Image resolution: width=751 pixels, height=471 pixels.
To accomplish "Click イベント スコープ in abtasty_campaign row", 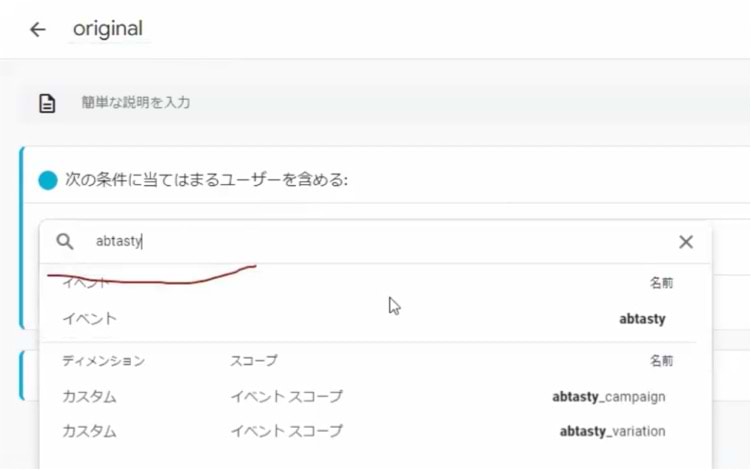I will coord(287,397).
